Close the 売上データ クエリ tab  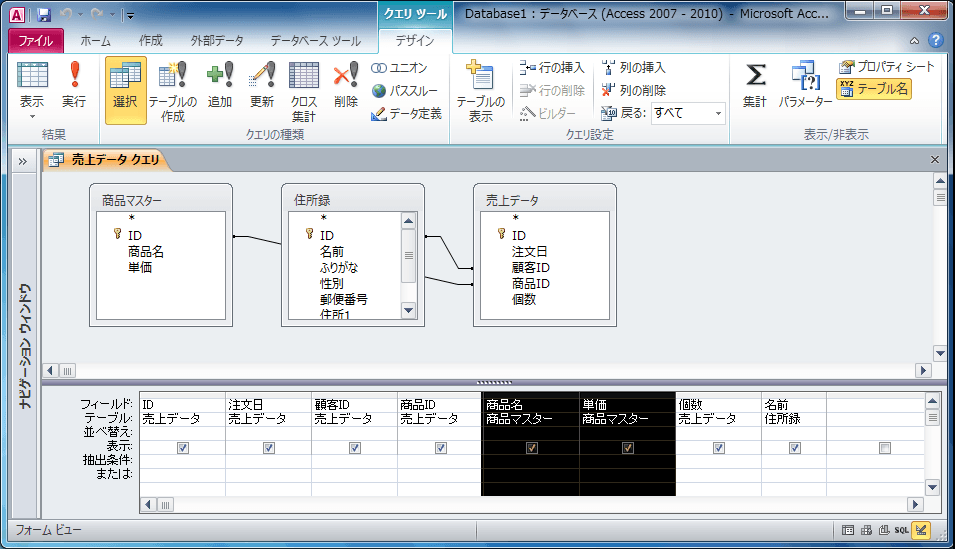(x=935, y=160)
